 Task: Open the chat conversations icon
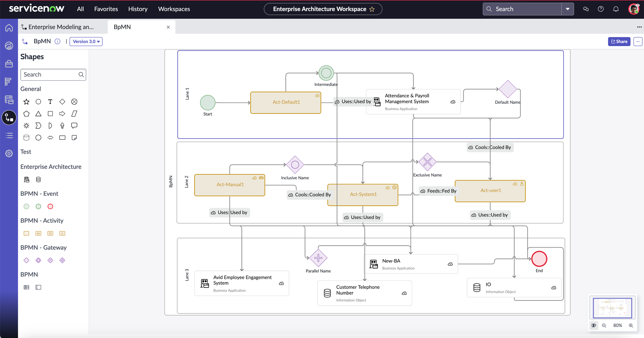[x=586, y=9]
